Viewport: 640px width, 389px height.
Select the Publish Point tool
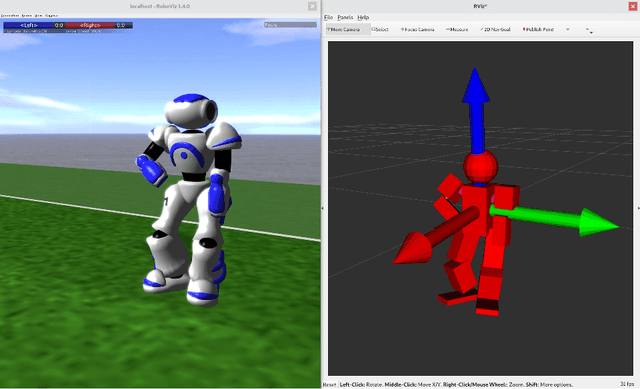pyautogui.click(x=538, y=29)
